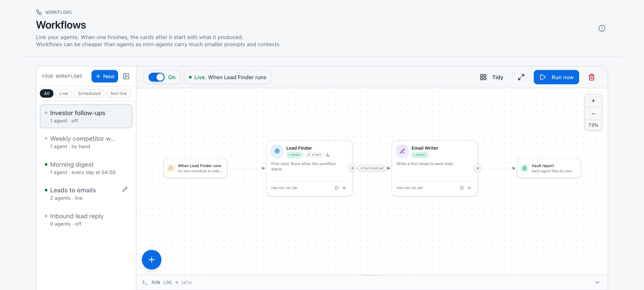Toggle the workflow On switch

156,77
